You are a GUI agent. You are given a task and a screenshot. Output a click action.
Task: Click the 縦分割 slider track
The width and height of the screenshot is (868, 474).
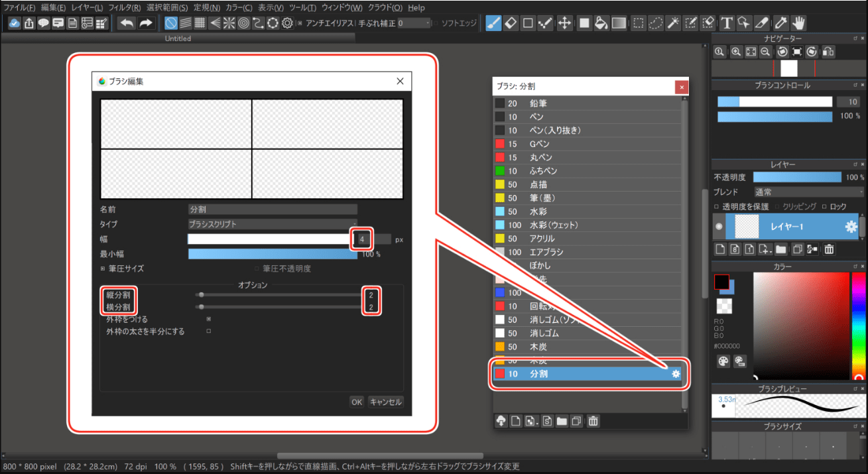279,295
